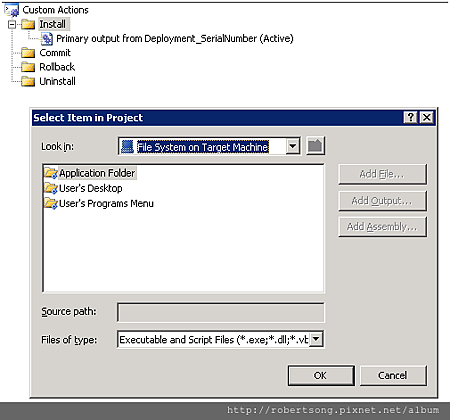Screen dimensions: 450x420
Task: Click the dialog help question mark button
Action: [411, 117]
